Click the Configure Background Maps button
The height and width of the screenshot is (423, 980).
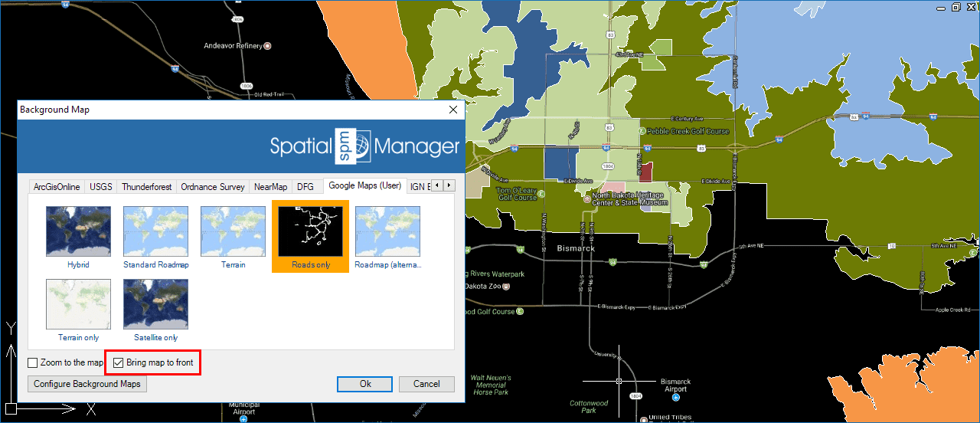click(87, 384)
